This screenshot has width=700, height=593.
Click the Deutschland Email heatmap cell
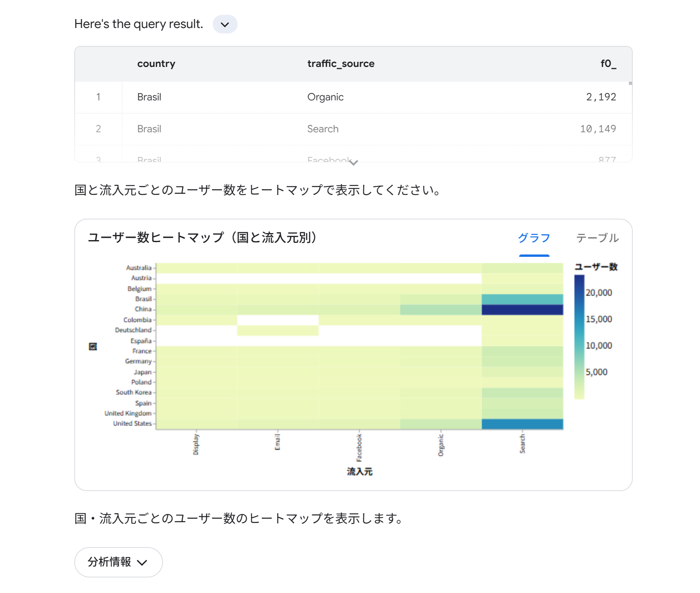[x=278, y=330]
